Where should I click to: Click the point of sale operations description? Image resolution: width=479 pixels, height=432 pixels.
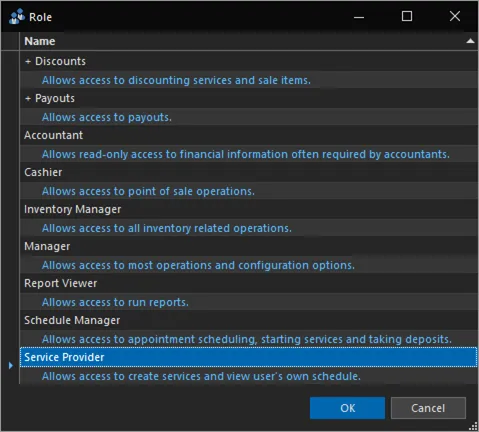[x=148, y=191]
